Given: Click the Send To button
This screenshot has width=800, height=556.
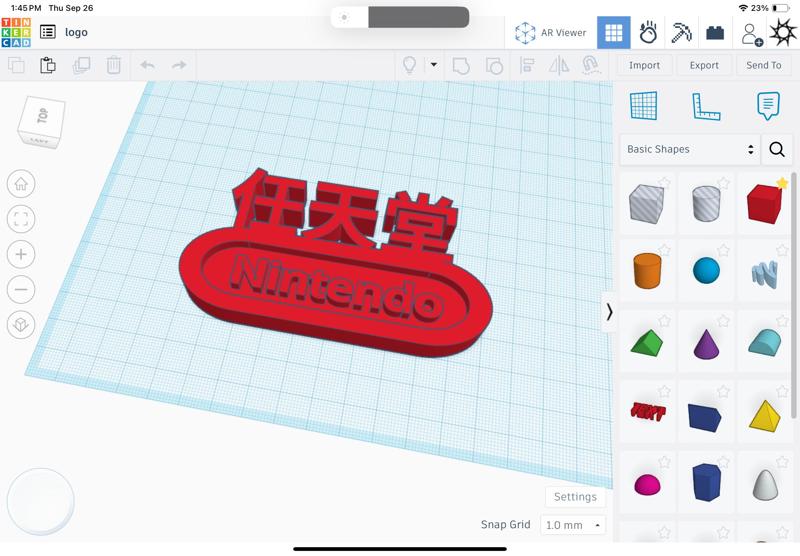Looking at the screenshot, I should 764,65.
